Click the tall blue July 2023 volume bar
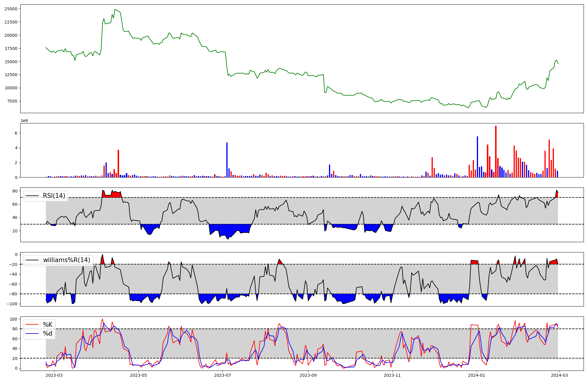Screen dimensions: 588x382 pyautogui.click(x=227, y=160)
